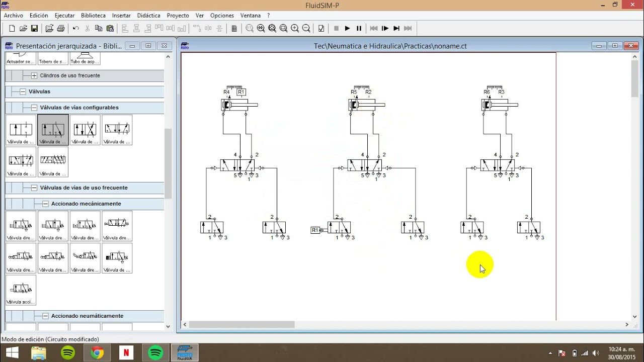Click the Open file folder icon
Image resolution: width=644 pixels, height=362 pixels.
23,29
